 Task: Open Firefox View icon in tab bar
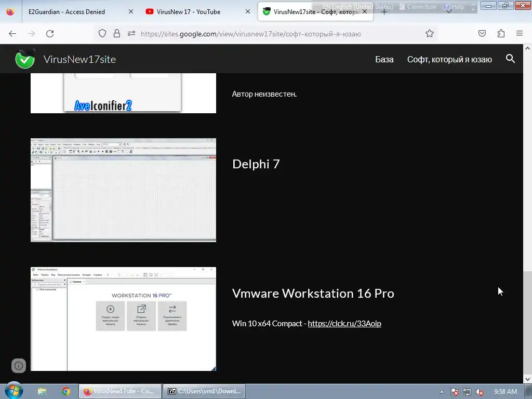(10, 11)
